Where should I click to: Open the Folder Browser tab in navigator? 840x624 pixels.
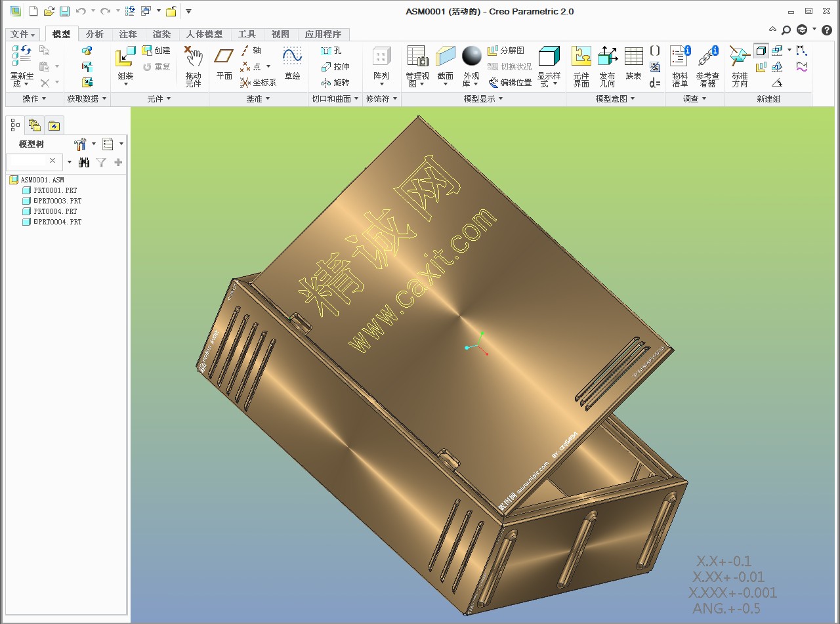point(35,125)
